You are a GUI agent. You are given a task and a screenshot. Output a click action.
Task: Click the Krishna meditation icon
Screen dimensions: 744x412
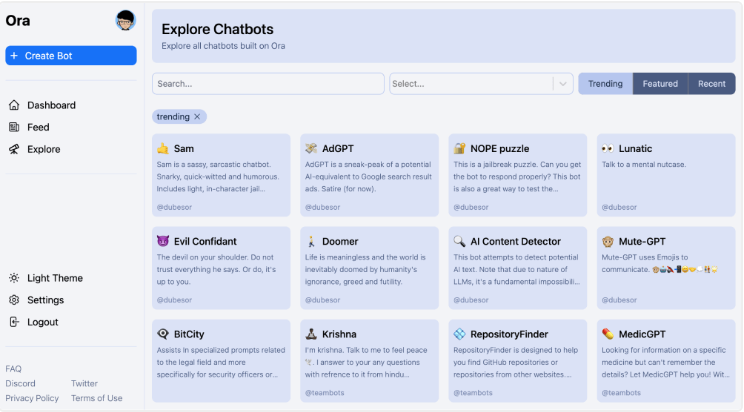point(311,334)
